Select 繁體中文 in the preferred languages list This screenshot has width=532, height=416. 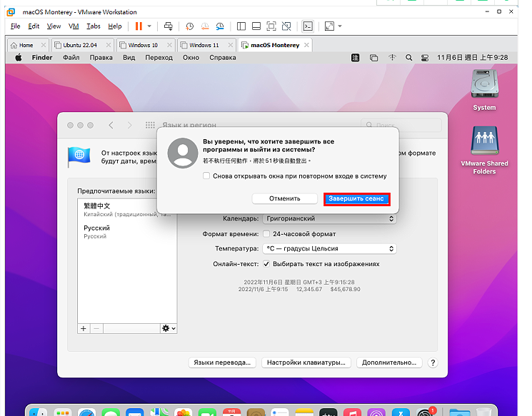click(x=127, y=210)
